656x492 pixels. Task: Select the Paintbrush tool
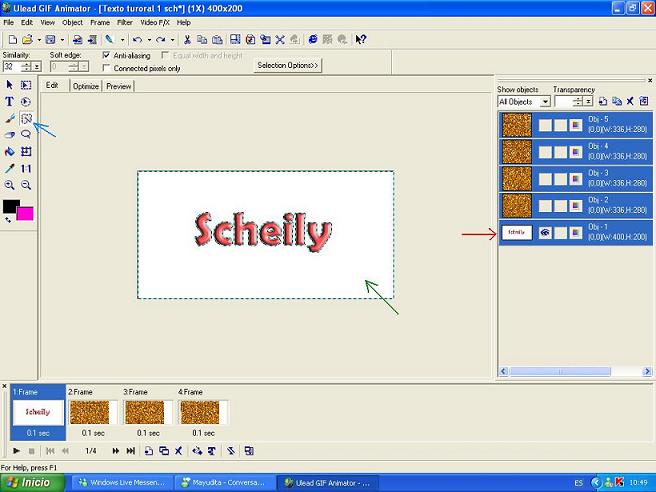pyautogui.click(x=9, y=118)
